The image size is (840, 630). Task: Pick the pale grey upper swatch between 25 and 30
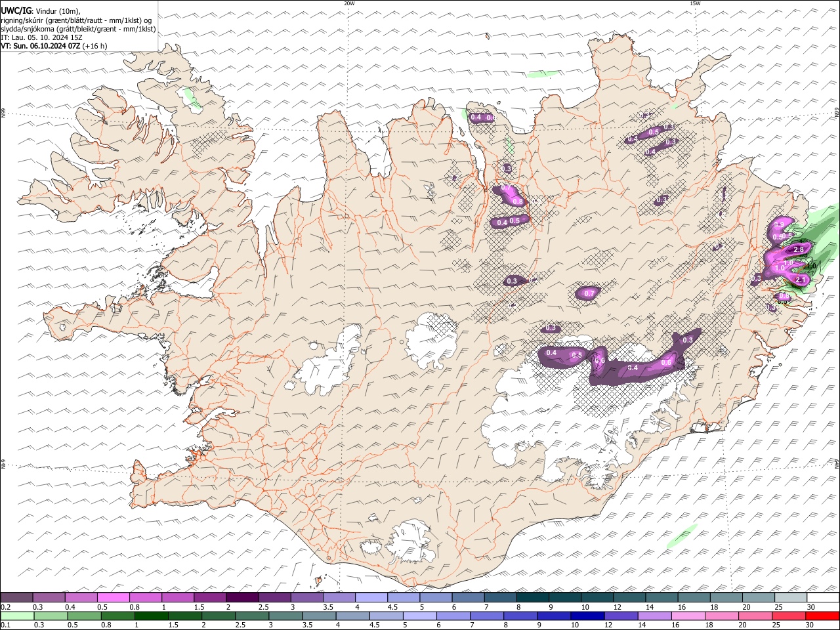[x=790, y=598]
